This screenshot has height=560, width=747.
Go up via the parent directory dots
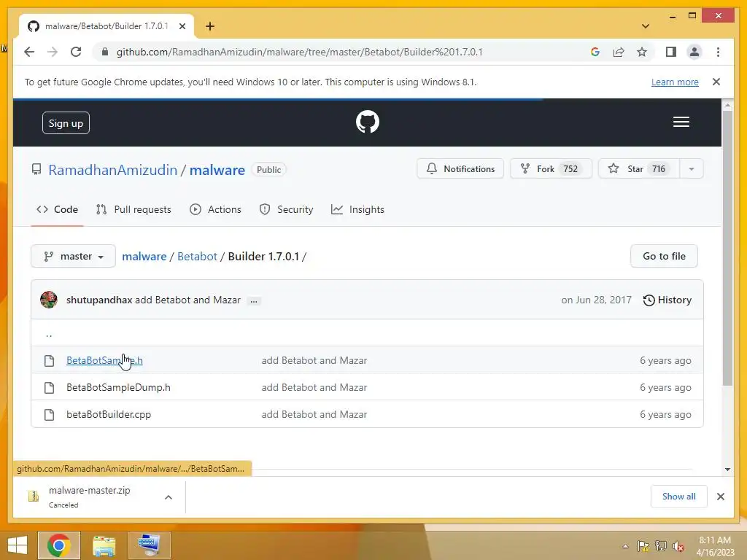(x=49, y=334)
